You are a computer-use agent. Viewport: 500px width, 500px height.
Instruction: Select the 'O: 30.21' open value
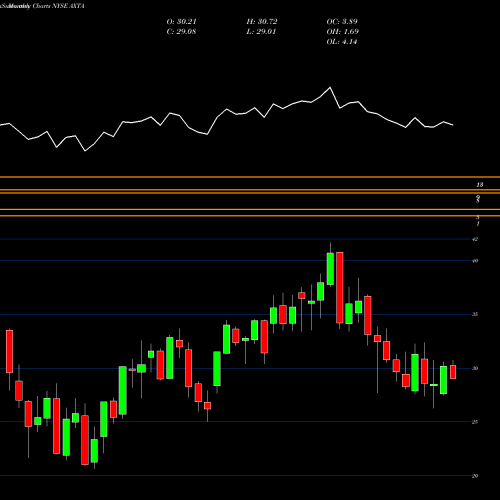[181, 22]
